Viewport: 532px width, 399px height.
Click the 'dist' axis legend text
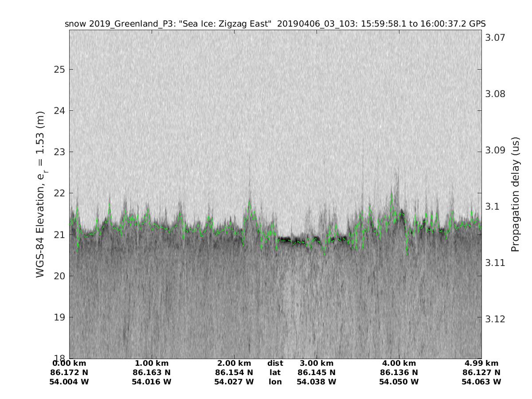(x=275, y=364)
